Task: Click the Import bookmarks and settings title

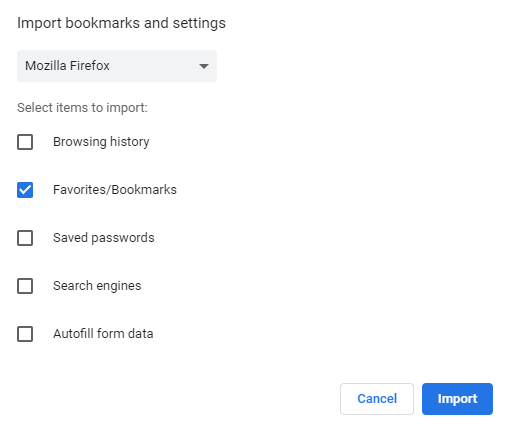Action: point(121,23)
